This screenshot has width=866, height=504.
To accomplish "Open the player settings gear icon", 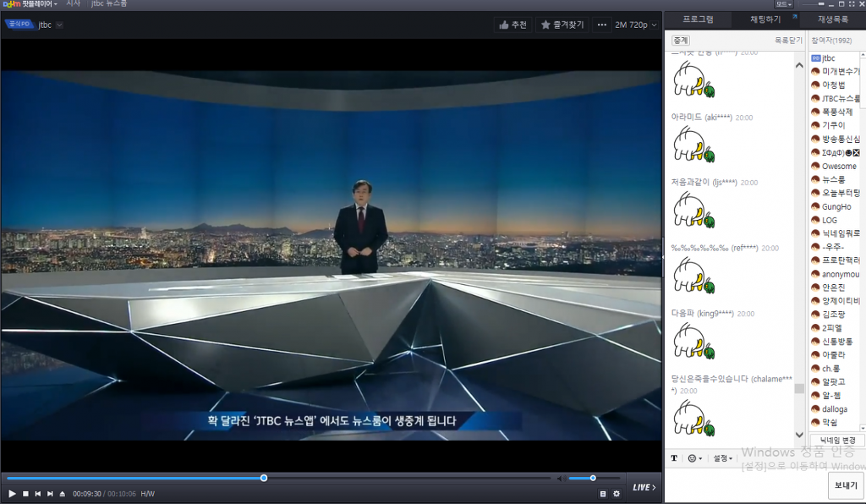I will pos(617,494).
